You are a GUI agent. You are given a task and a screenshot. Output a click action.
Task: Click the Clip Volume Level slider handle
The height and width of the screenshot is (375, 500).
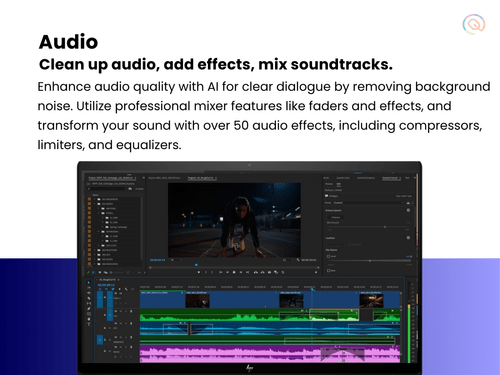coord(370,261)
